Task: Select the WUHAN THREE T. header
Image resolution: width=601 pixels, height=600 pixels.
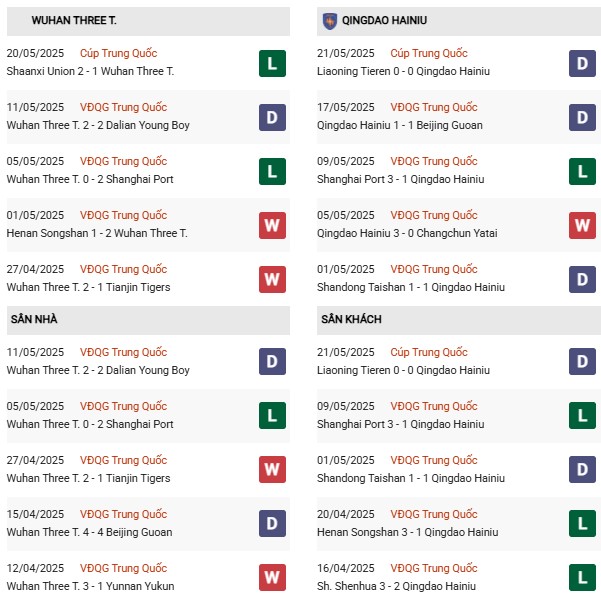Action: click(x=148, y=21)
